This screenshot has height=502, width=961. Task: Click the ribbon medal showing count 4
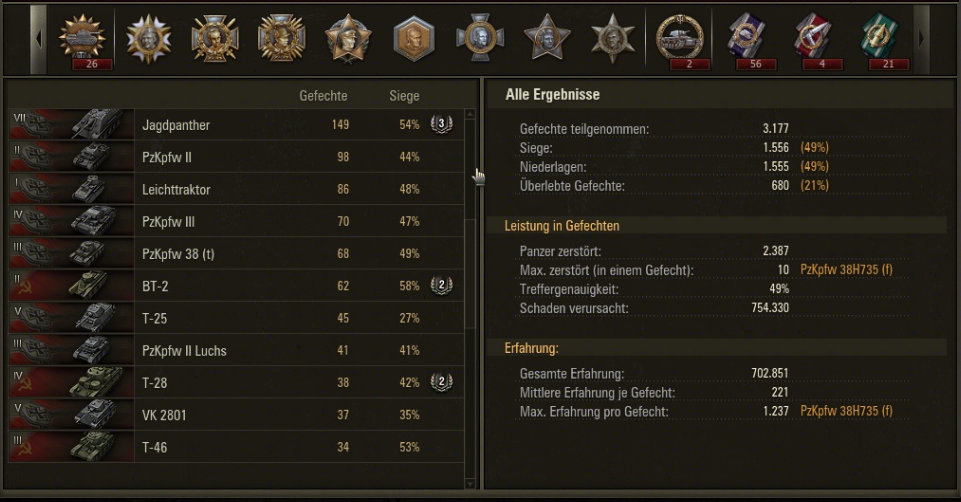click(x=815, y=38)
